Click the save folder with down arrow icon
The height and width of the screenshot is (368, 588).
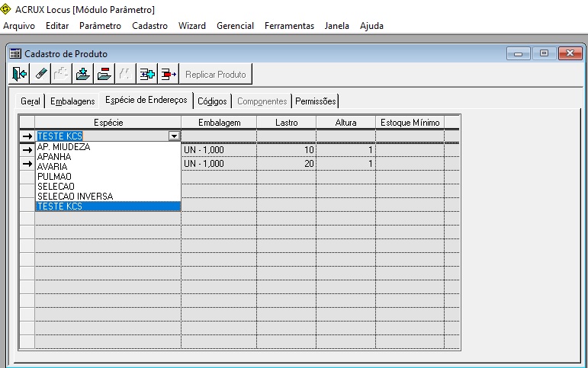click(82, 74)
